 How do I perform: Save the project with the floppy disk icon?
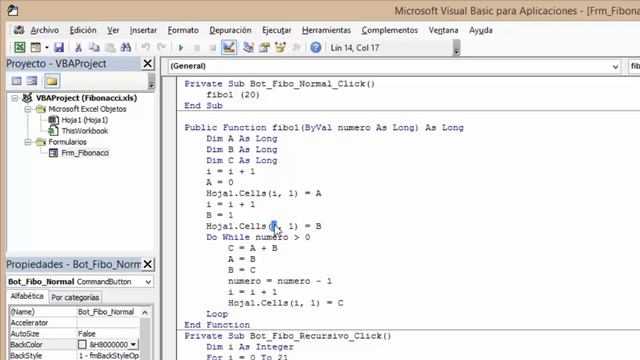[59, 47]
